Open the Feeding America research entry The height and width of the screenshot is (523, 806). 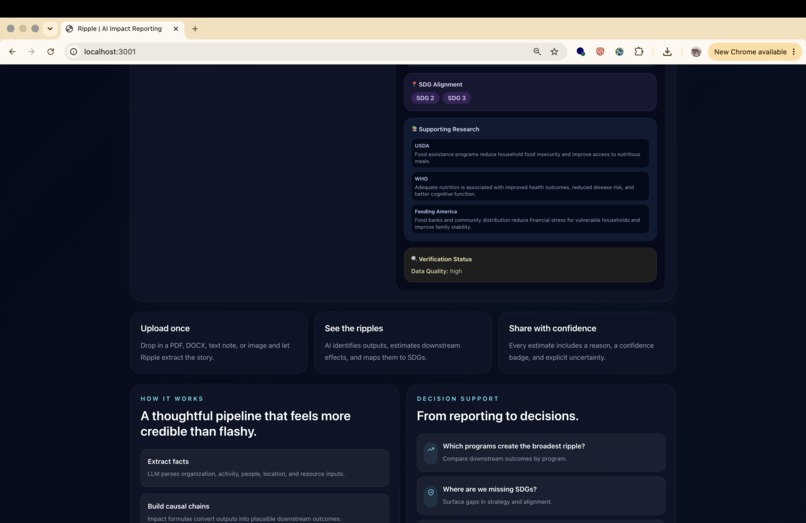530,219
